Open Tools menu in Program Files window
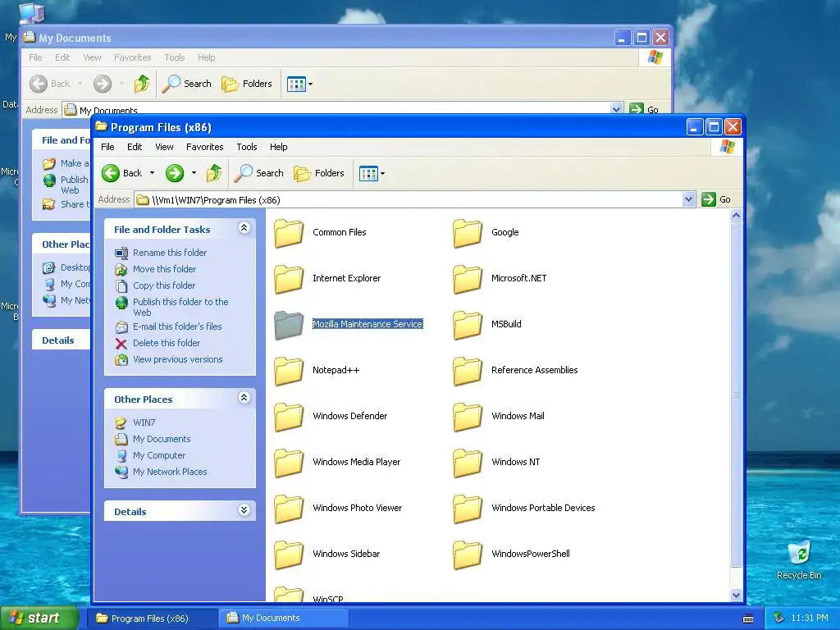840x630 pixels. coord(246,147)
